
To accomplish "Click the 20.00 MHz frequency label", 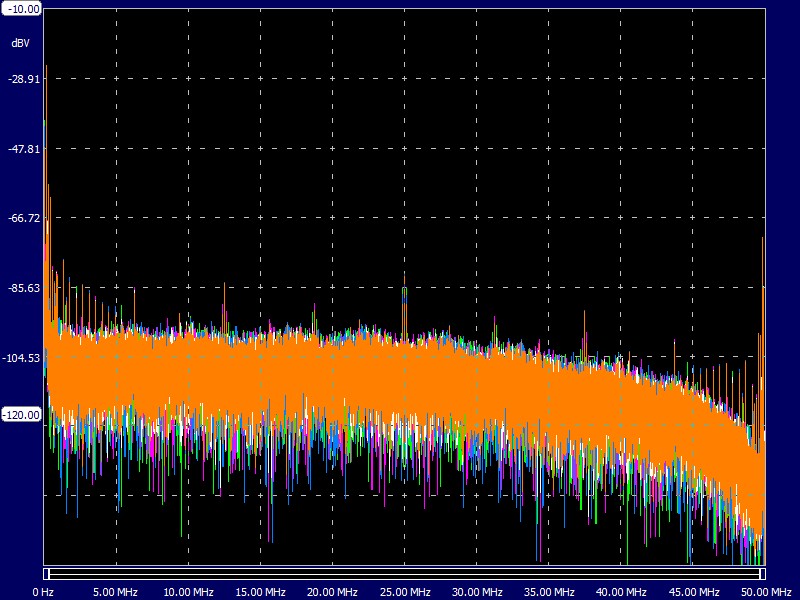I will point(332,592).
